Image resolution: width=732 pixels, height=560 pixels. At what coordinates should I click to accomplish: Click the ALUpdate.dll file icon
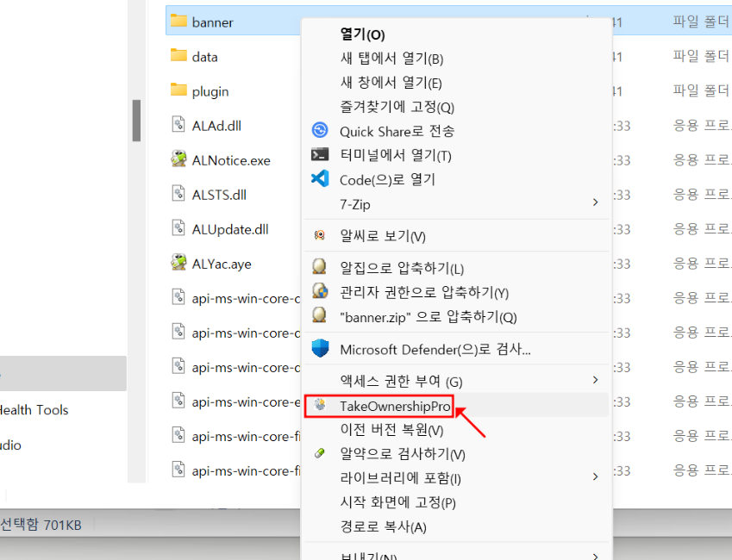(178, 228)
